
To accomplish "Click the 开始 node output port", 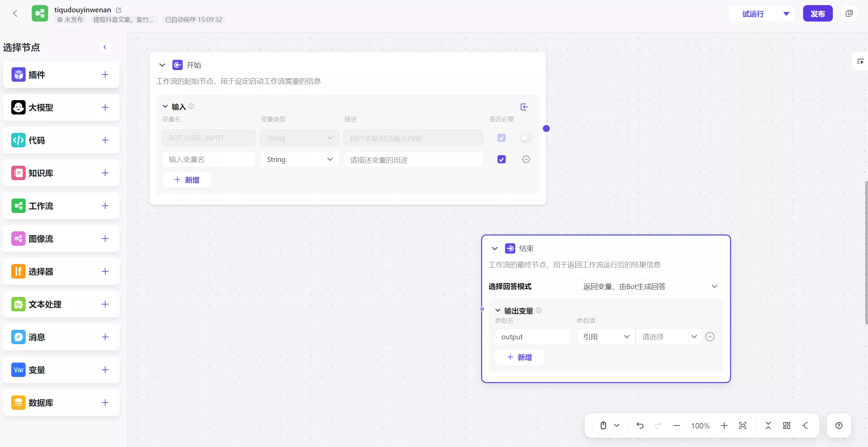I will tap(546, 128).
